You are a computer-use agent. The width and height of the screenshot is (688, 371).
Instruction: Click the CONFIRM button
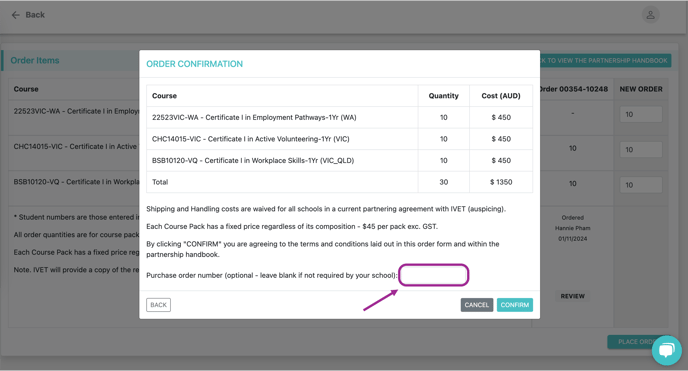515,305
